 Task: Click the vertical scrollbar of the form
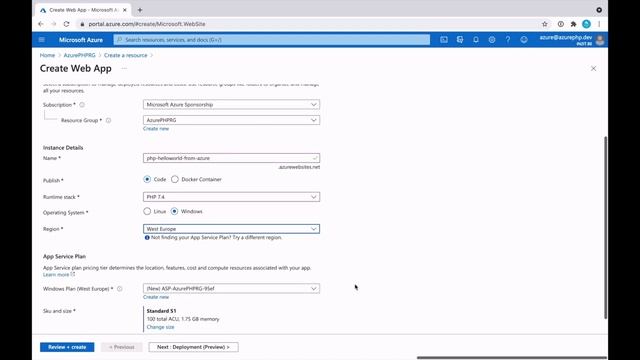click(x=605, y=227)
